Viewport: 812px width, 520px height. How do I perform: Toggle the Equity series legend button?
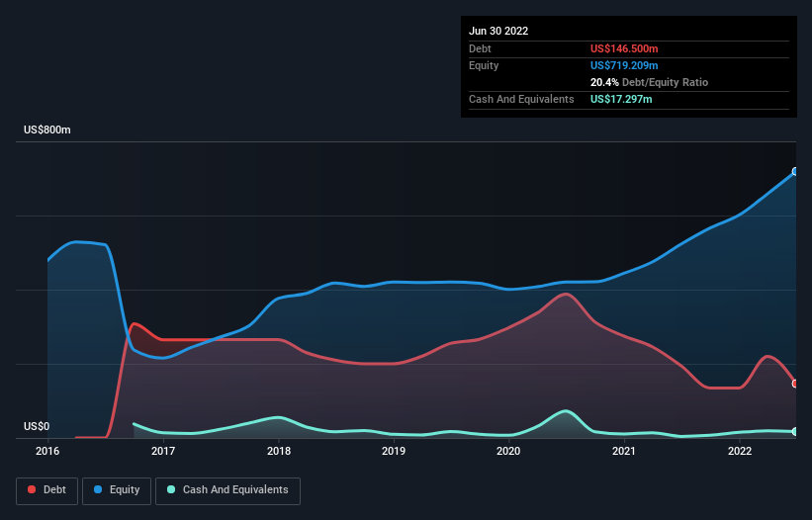[117, 490]
